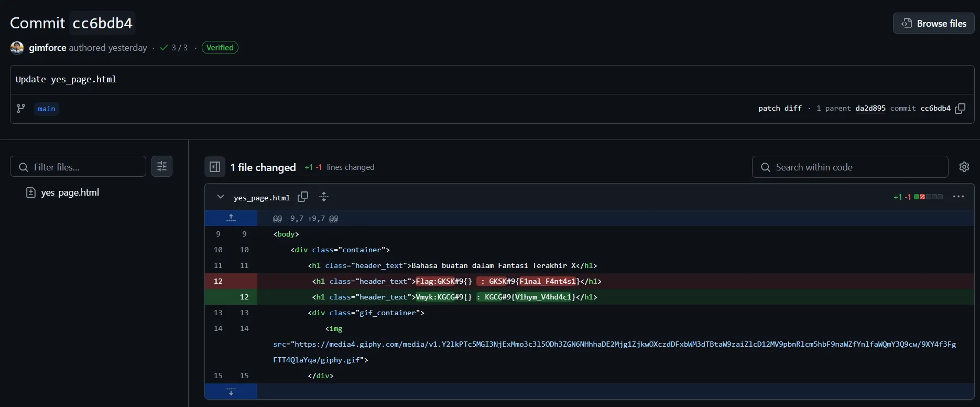Image resolution: width=980 pixels, height=407 pixels.
Task: Click added line number 12
Action: tap(244, 297)
